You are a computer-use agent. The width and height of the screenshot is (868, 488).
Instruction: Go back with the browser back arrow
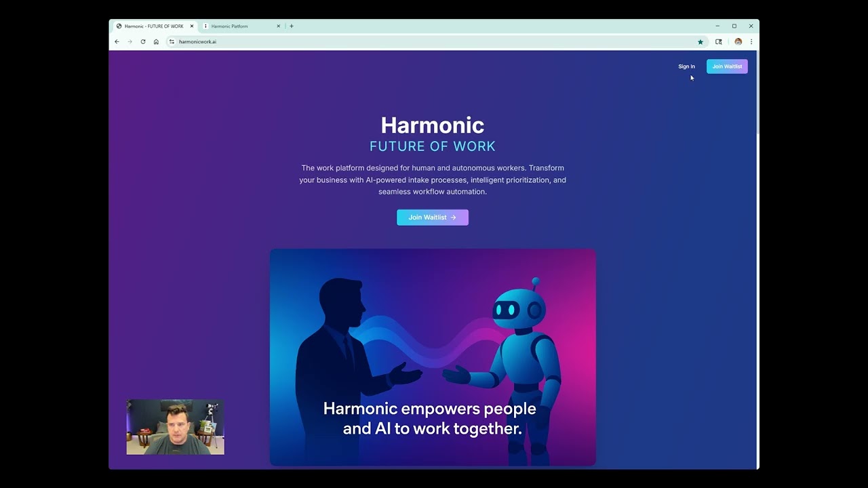(x=117, y=41)
